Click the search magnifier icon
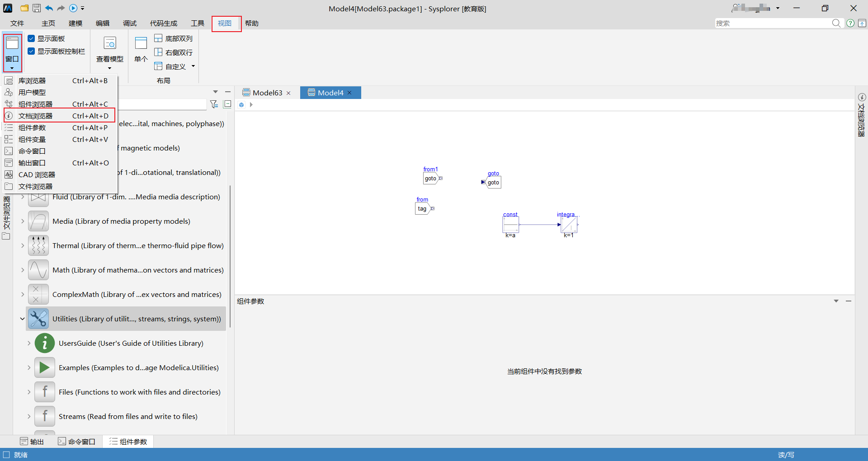 tap(836, 23)
